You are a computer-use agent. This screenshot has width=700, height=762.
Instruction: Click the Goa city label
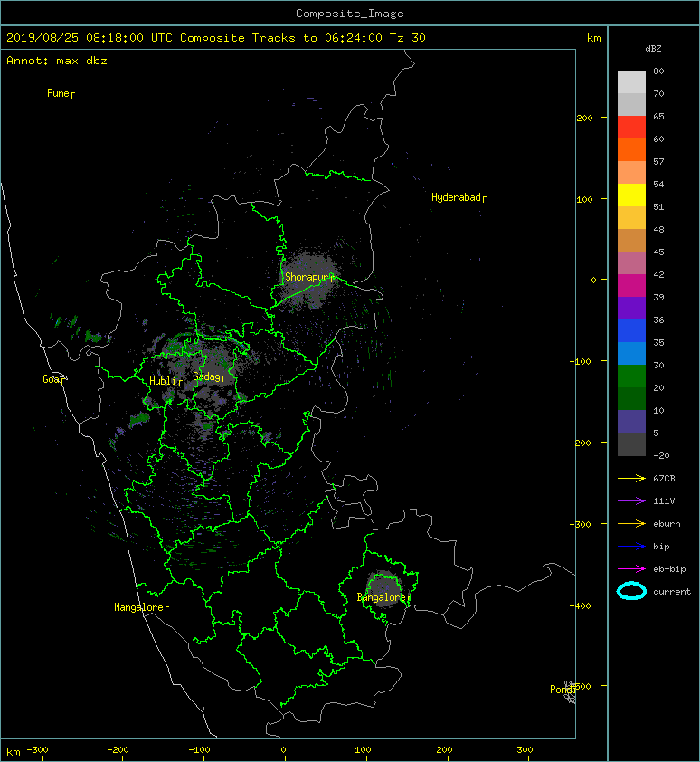51,379
